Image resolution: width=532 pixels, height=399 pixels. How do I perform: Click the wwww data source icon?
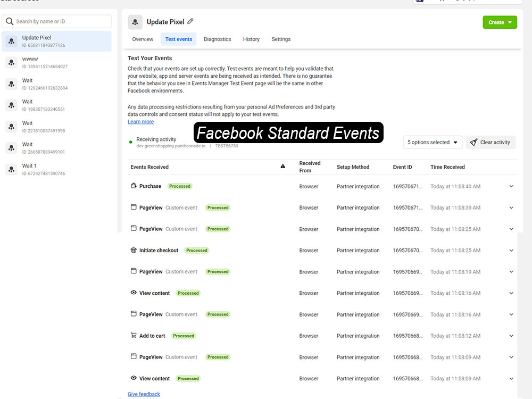coord(12,63)
